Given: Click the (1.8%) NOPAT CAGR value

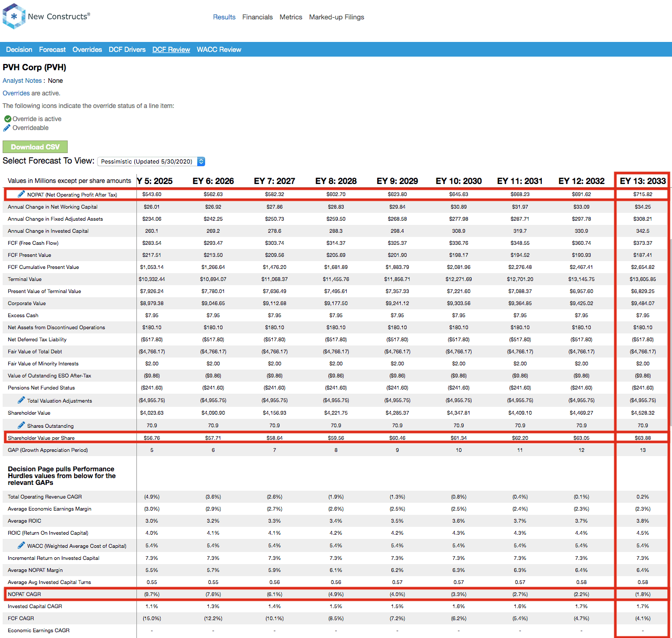Looking at the screenshot, I should (x=643, y=594).
